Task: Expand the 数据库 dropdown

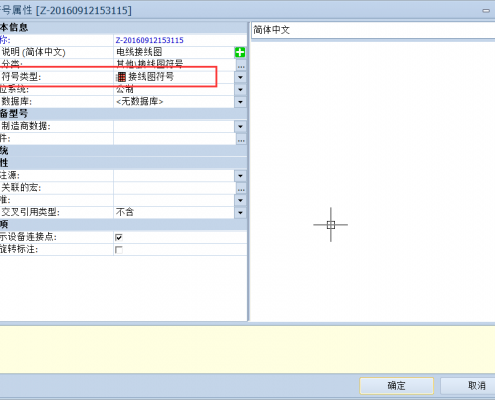Action: (x=240, y=102)
